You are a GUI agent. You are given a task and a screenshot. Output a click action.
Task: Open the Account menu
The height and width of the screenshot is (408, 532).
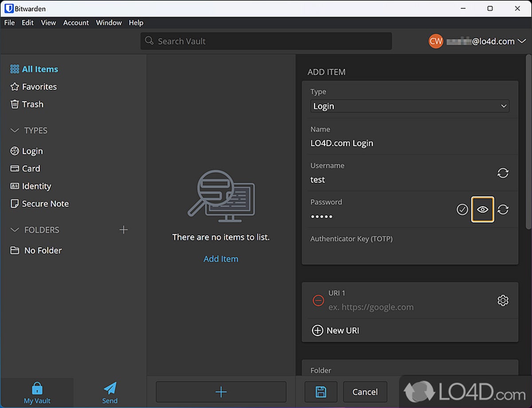[76, 23]
